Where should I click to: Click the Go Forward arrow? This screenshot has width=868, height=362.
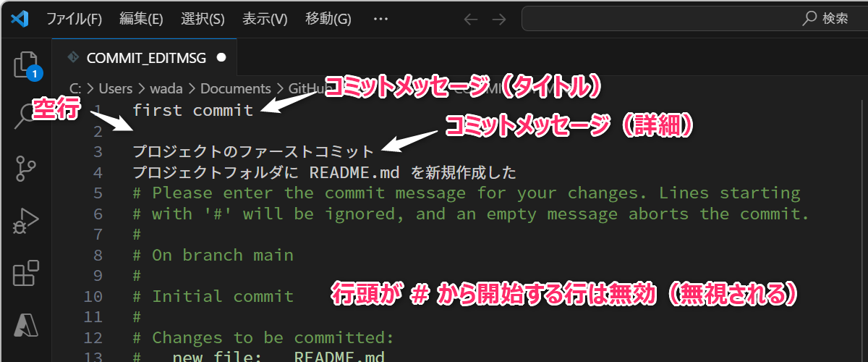499,19
